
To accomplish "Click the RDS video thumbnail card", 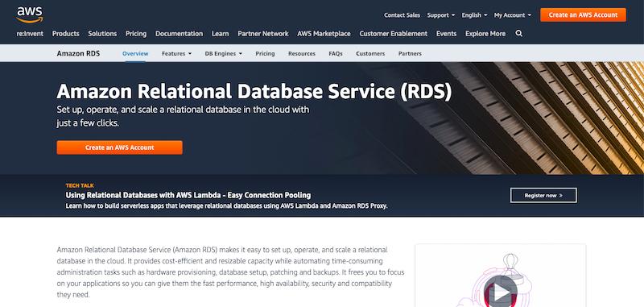I will tap(500, 276).
